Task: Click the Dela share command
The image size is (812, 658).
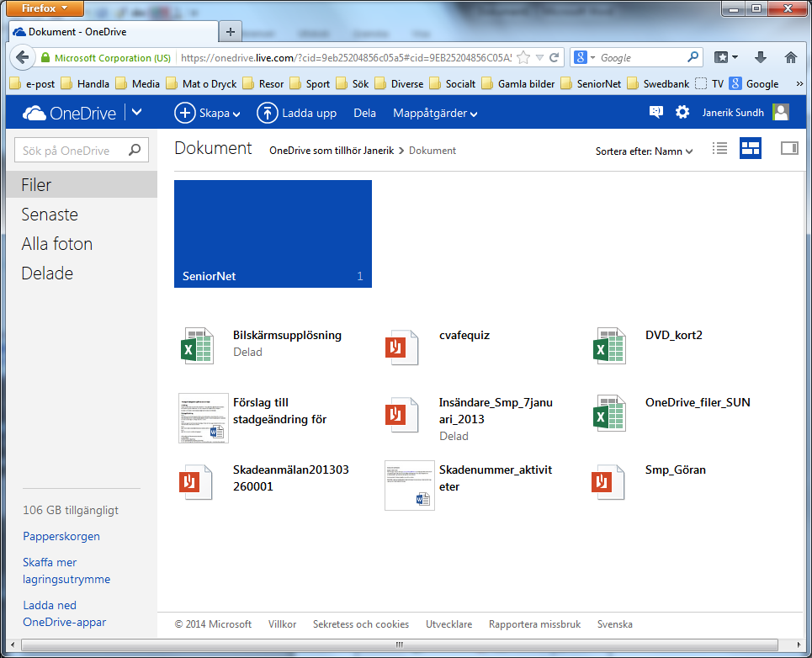Action: point(364,113)
